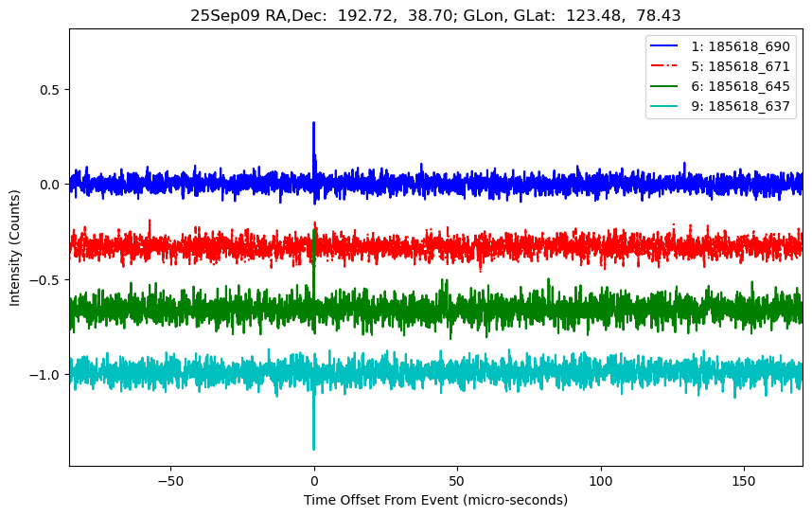The image size is (812, 516).
Task: Click y-axis tick label '0.0'
Action: pos(51,185)
